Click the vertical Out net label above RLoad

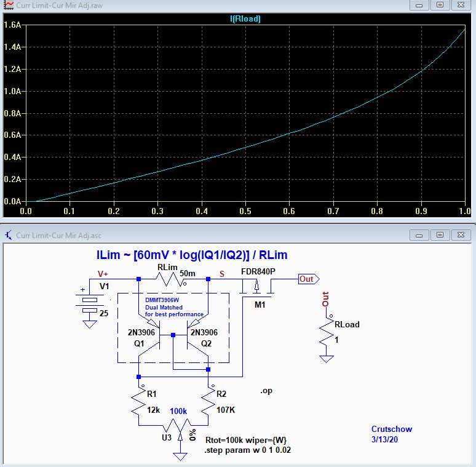[x=325, y=299]
